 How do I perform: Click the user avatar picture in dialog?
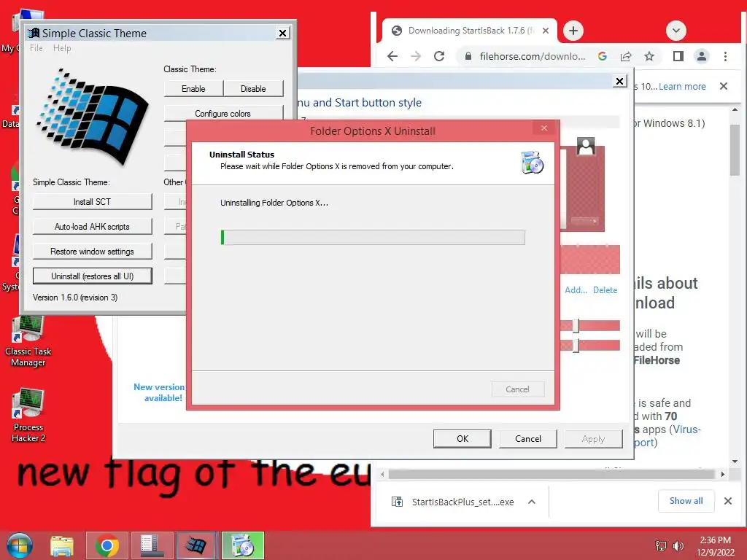[x=586, y=146]
